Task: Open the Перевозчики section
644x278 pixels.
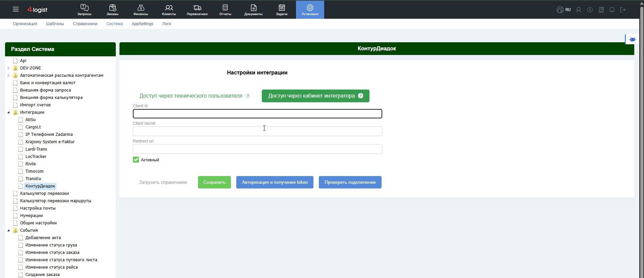Action: pos(197,10)
